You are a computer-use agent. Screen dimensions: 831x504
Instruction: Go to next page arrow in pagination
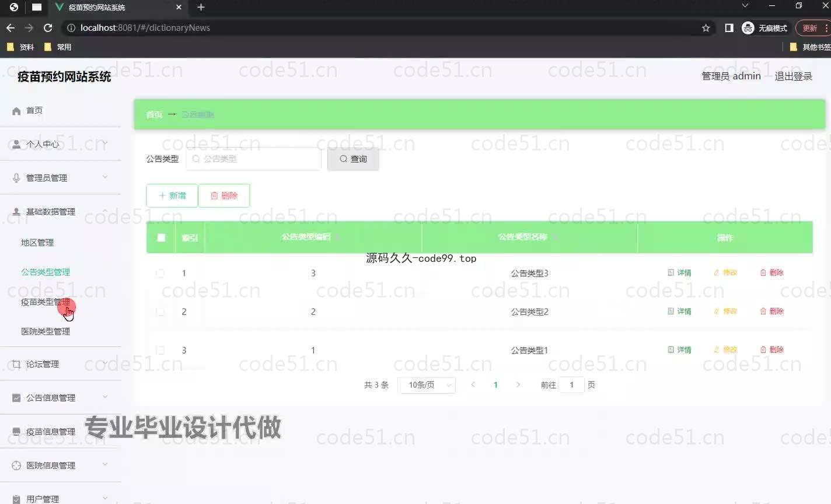[518, 384]
